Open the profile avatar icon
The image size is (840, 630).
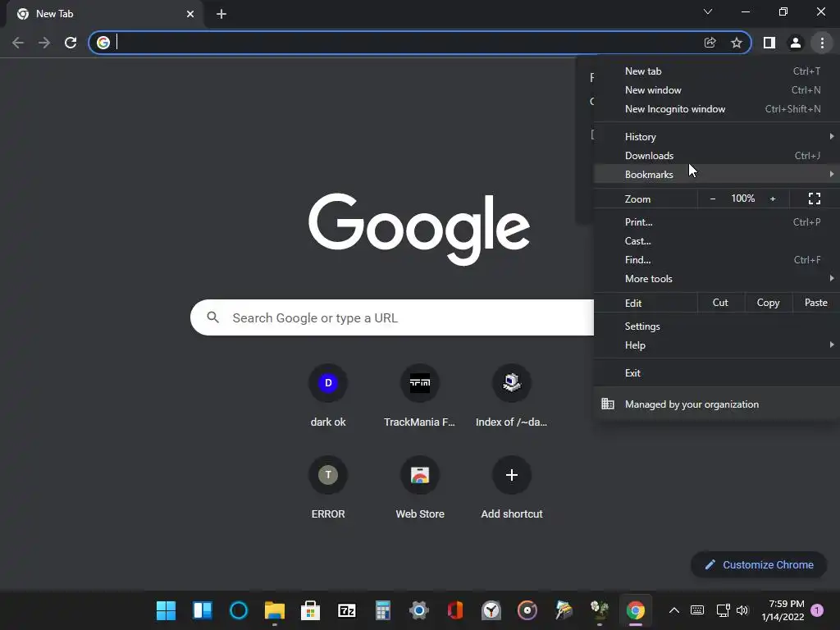click(796, 43)
